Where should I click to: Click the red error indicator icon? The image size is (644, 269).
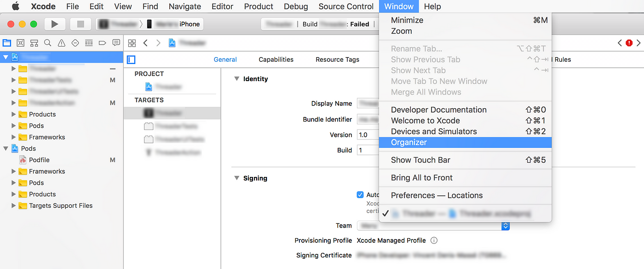pos(629,43)
